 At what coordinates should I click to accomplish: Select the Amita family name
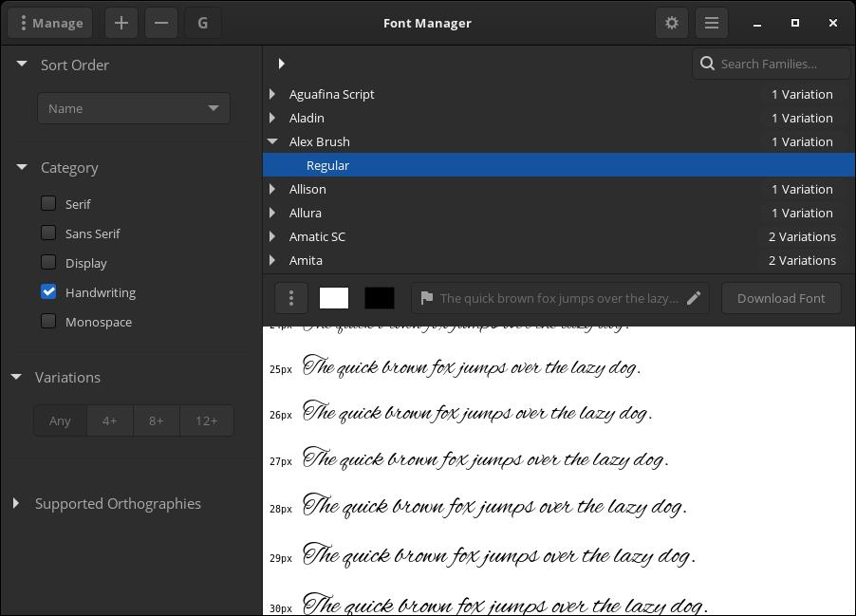pos(306,260)
